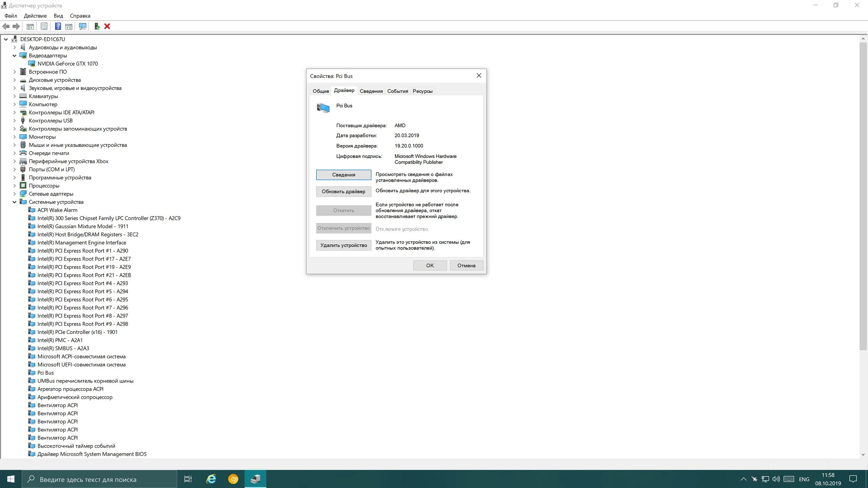Click the red X uninstall device icon

click(107, 26)
